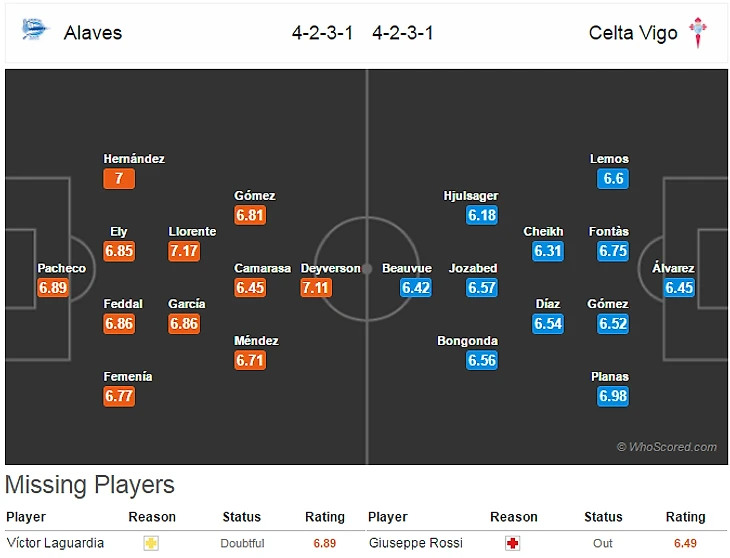Click Llorente's 7.17 rating badge
Image resolution: width=730 pixels, height=558 pixels.
[184, 251]
